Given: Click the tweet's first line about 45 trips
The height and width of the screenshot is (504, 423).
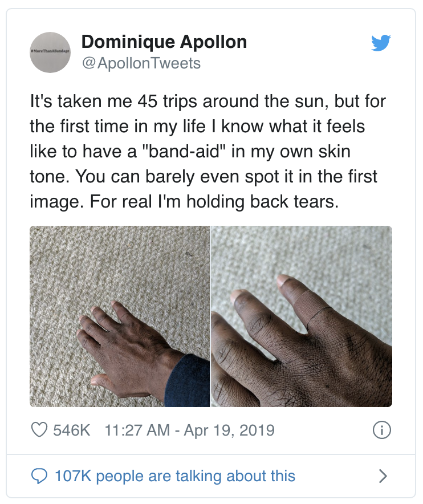Looking at the screenshot, I should [x=208, y=103].
